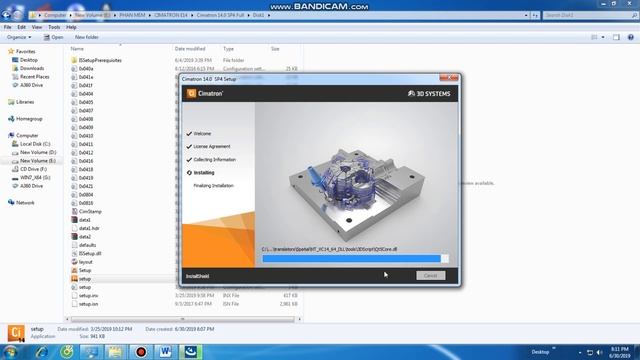Select the setup.inx file
640x360 pixels.
(88, 296)
